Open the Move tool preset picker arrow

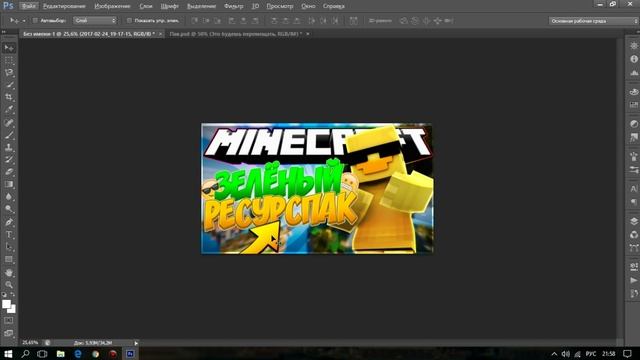(x=24, y=21)
